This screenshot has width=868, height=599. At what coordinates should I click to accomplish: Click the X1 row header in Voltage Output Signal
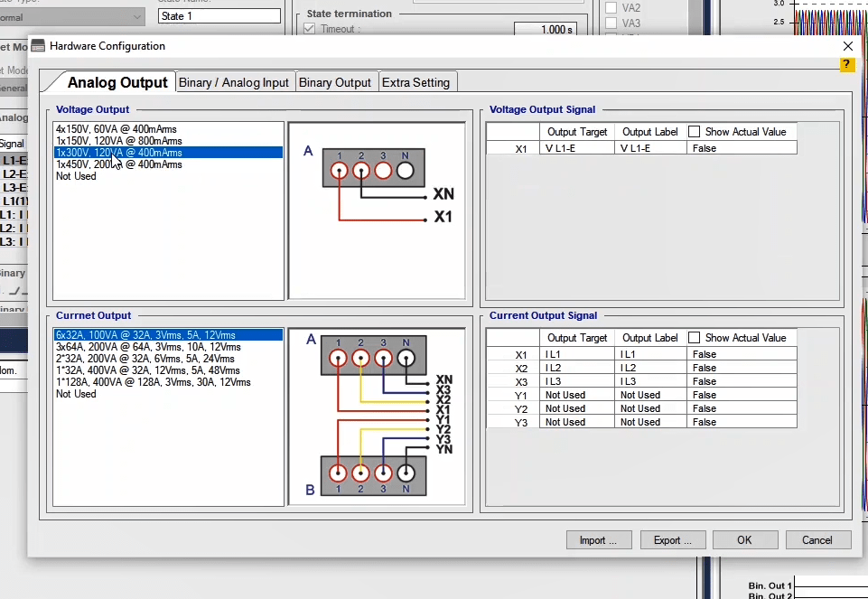pos(513,148)
